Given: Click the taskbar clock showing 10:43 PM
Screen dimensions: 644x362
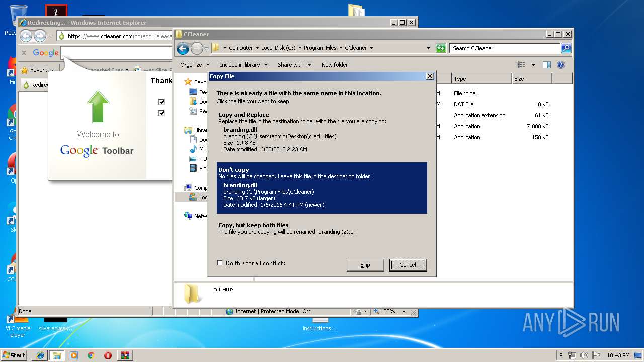Looking at the screenshot, I should 618,355.
